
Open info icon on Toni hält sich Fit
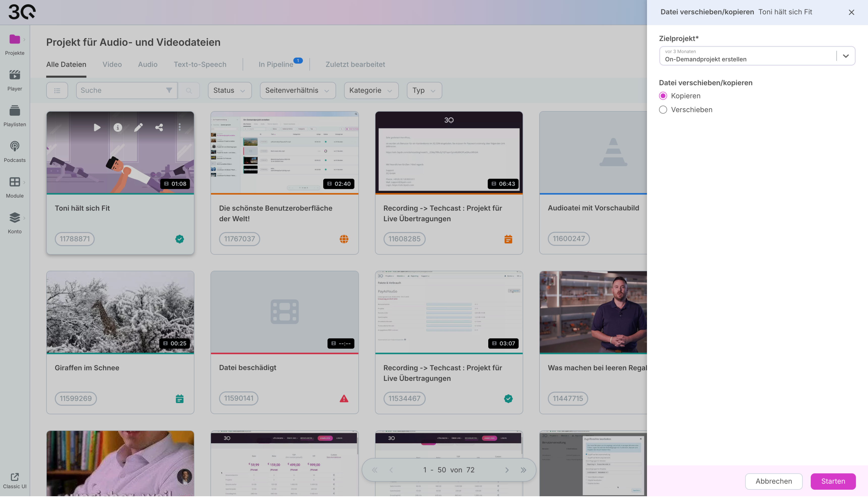click(118, 128)
